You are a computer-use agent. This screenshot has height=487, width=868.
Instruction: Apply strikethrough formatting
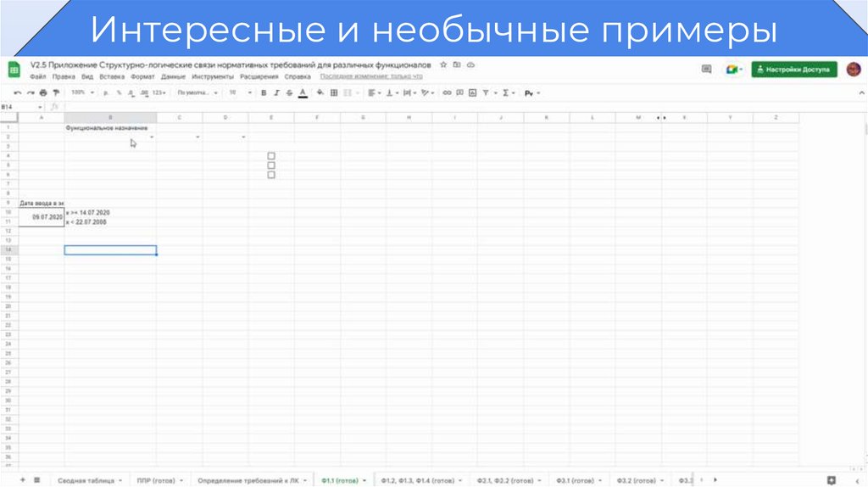click(289, 93)
